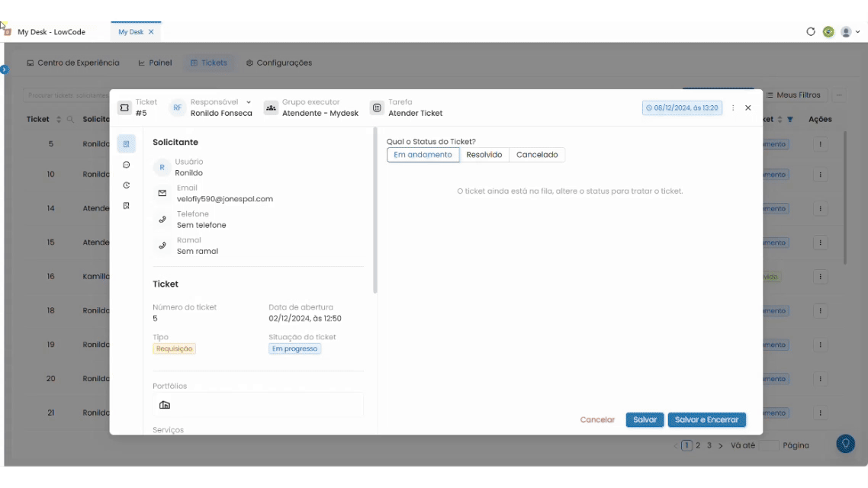The image size is (868, 488).
Task: Open actions menu for ticket 21 row
Action: click(821, 413)
